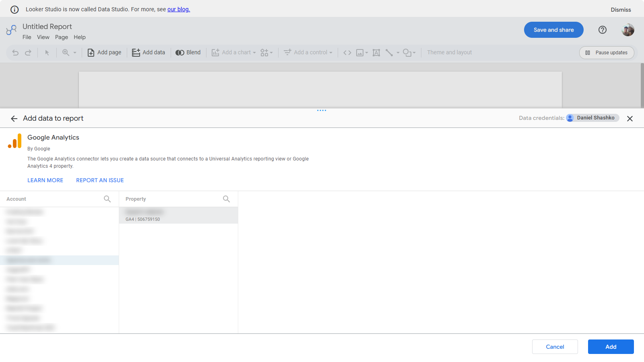Open the community visualizations and components menu
This screenshot has height=362, width=644.
tap(266, 53)
